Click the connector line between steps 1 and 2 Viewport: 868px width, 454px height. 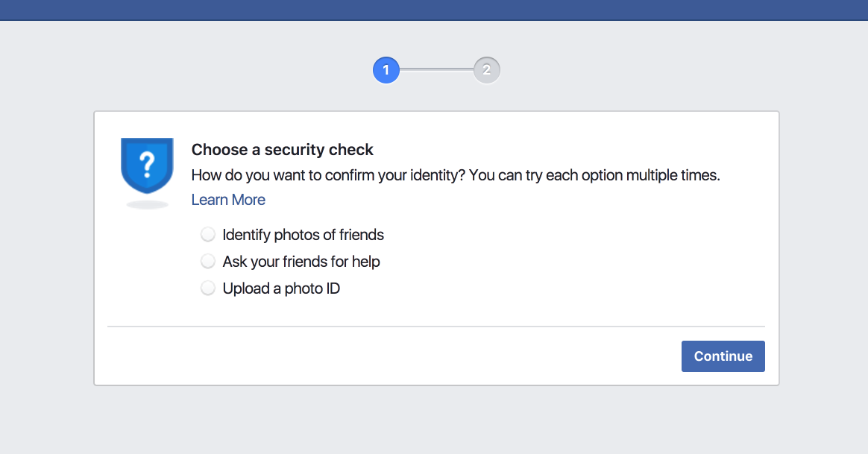[436, 70]
